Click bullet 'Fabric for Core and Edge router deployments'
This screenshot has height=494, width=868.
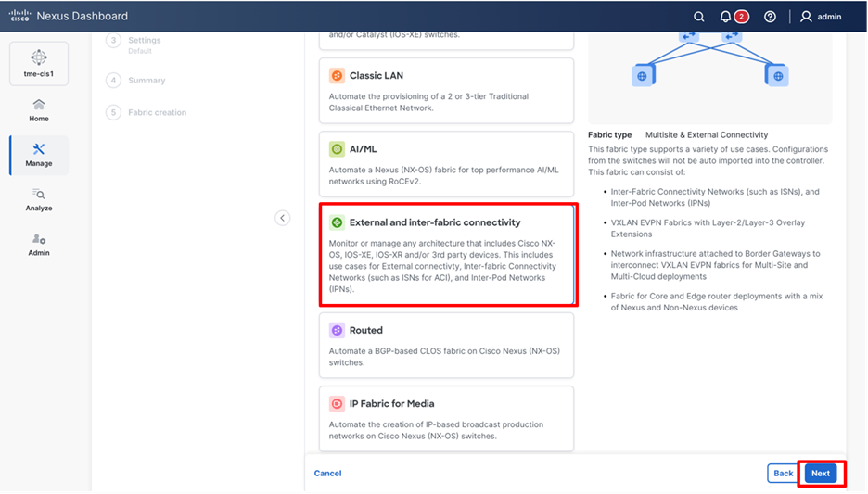point(716,302)
